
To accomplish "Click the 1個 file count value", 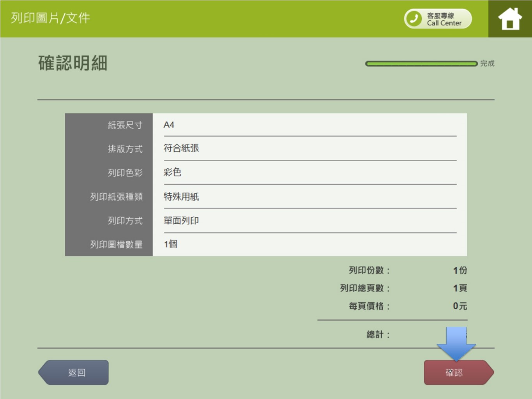I will pyautogui.click(x=171, y=244).
